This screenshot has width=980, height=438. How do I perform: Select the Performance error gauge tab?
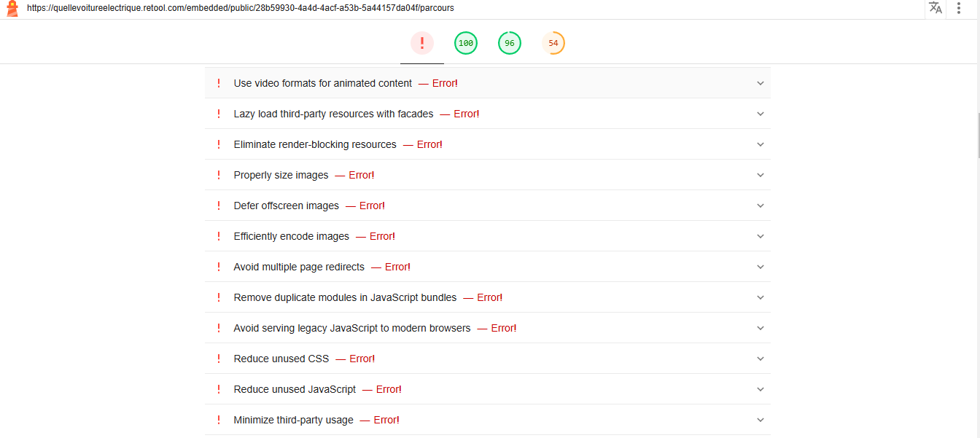(422, 43)
